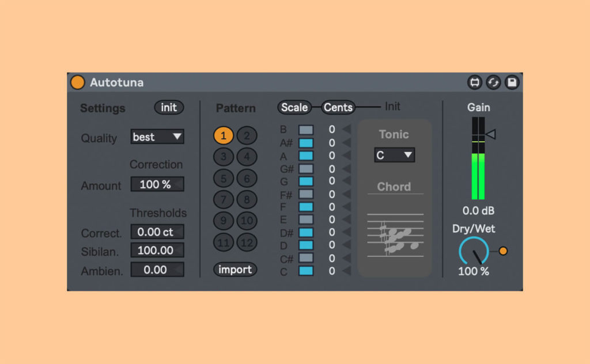Select the Sibilan. threshold 100.00 field
The image size is (590, 364).
pyautogui.click(x=157, y=250)
